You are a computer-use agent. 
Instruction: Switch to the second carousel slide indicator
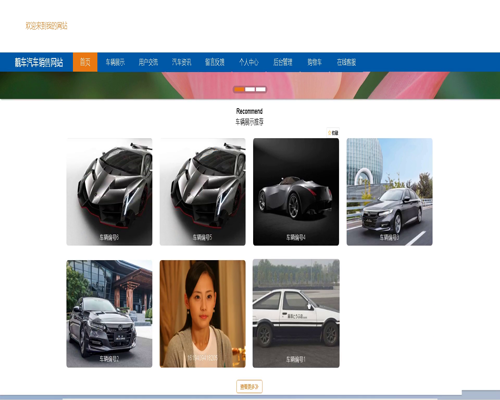250,89
